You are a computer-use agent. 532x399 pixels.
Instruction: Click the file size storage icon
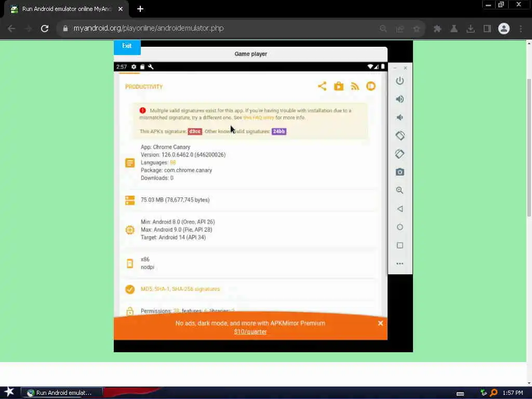pos(130,200)
